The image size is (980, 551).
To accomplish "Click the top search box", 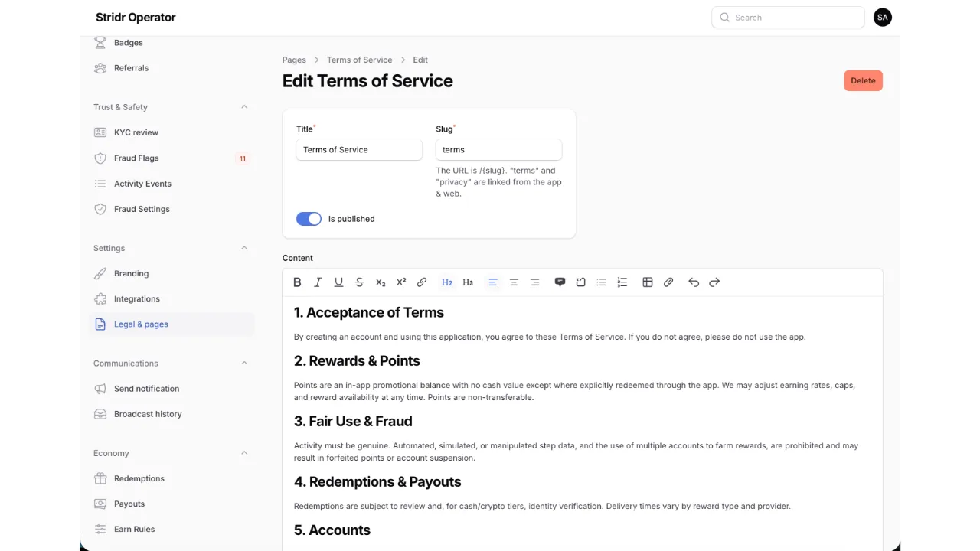I will point(788,18).
